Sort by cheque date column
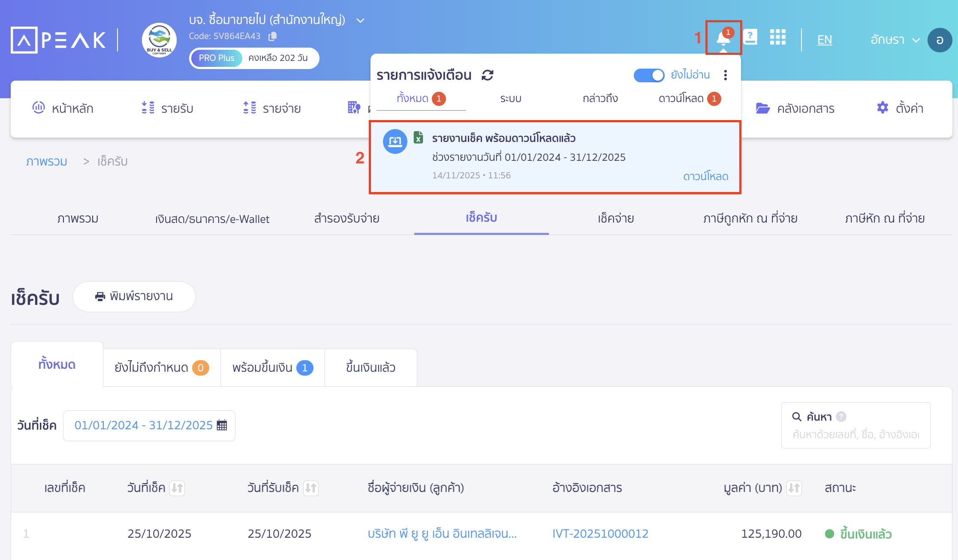 tap(177, 488)
